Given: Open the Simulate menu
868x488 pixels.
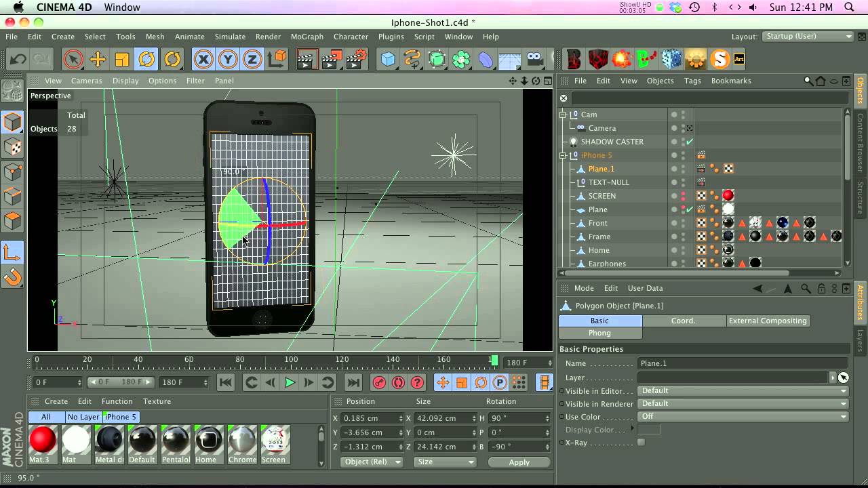Looking at the screenshot, I should pyautogui.click(x=230, y=37).
